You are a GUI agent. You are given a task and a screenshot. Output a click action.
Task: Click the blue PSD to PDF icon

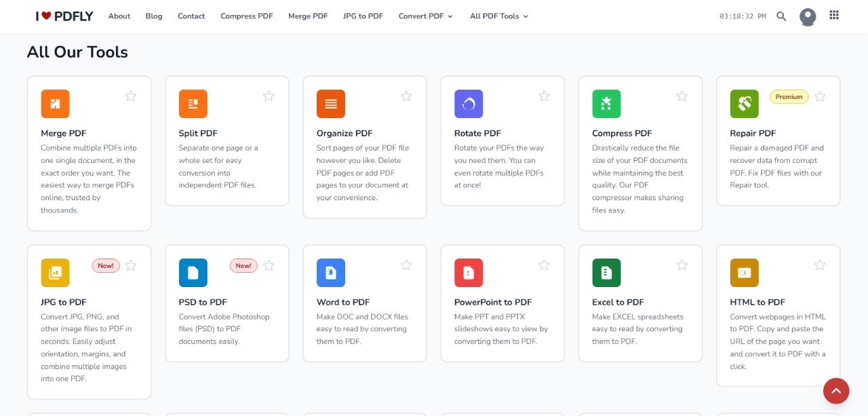coord(193,273)
